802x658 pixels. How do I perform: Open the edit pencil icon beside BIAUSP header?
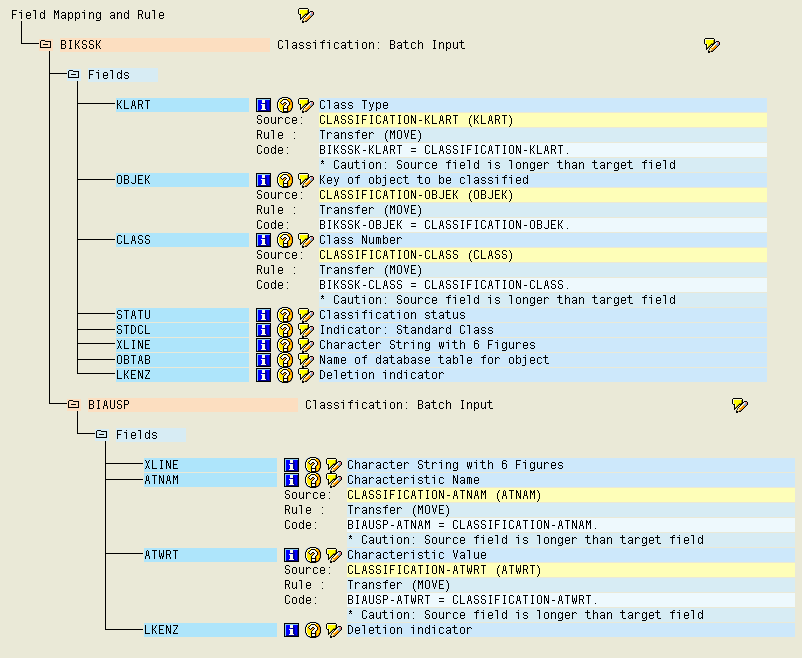[x=740, y=404]
